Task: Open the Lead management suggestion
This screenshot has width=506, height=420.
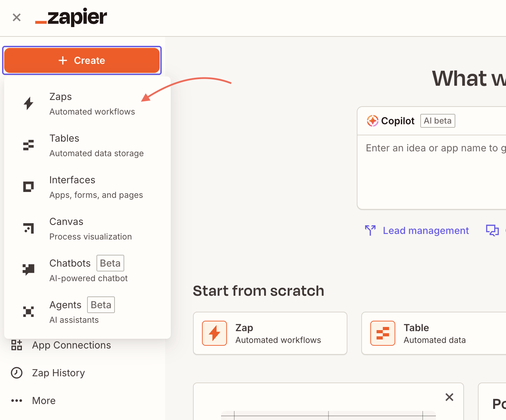Action: tap(425, 230)
